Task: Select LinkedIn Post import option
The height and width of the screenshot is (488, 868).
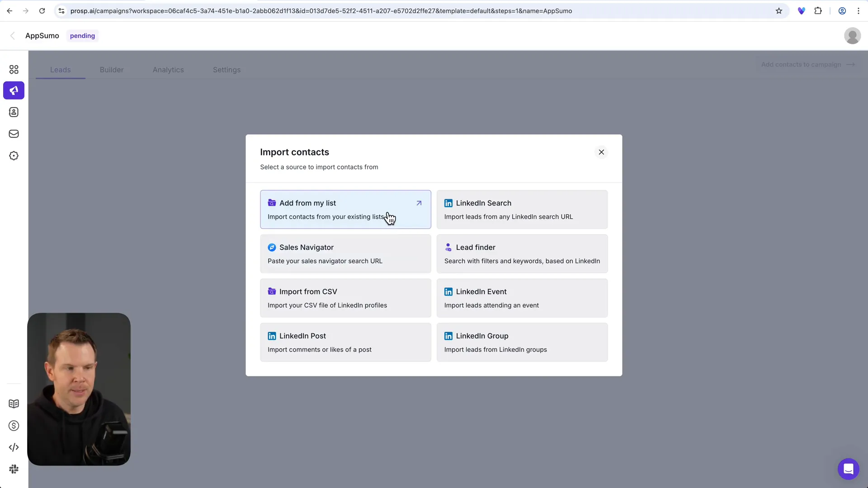Action: (x=345, y=342)
